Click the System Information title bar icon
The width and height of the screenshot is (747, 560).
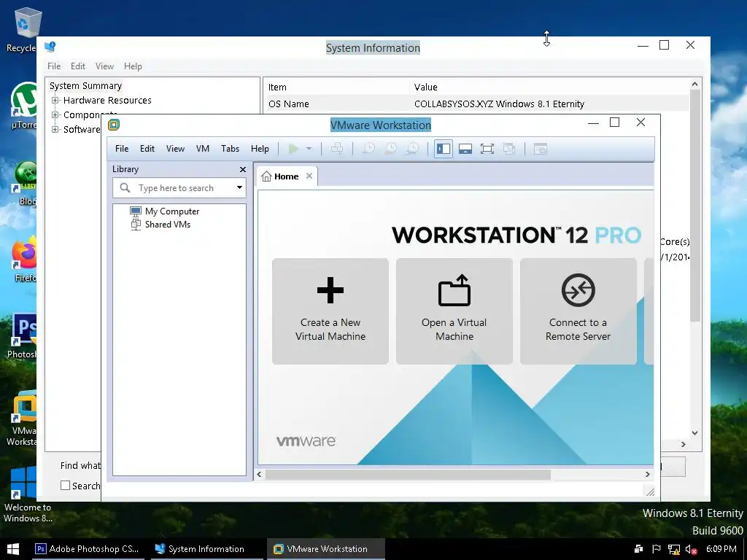coord(50,46)
